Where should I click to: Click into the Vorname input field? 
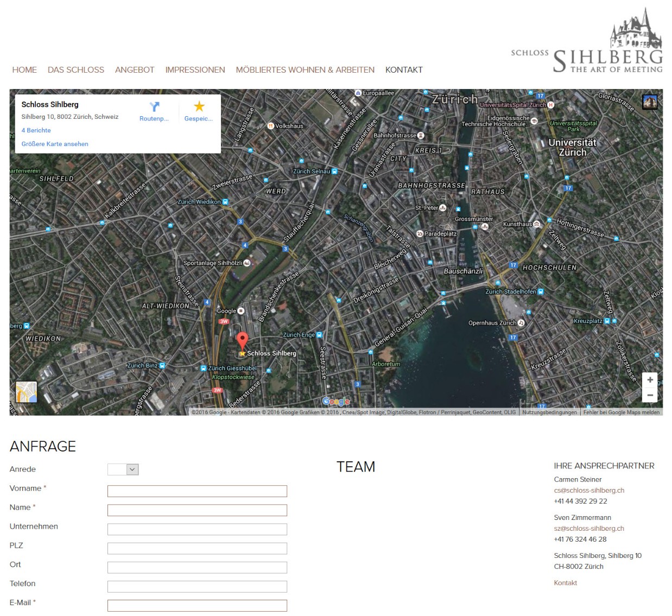(197, 491)
